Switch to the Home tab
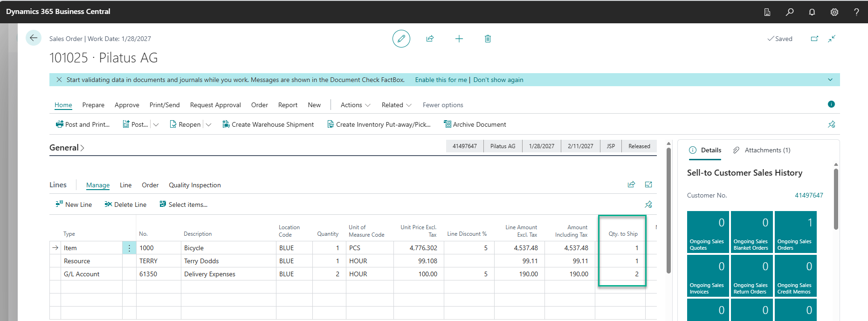This screenshot has width=868, height=321. pyautogui.click(x=63, y=105)
